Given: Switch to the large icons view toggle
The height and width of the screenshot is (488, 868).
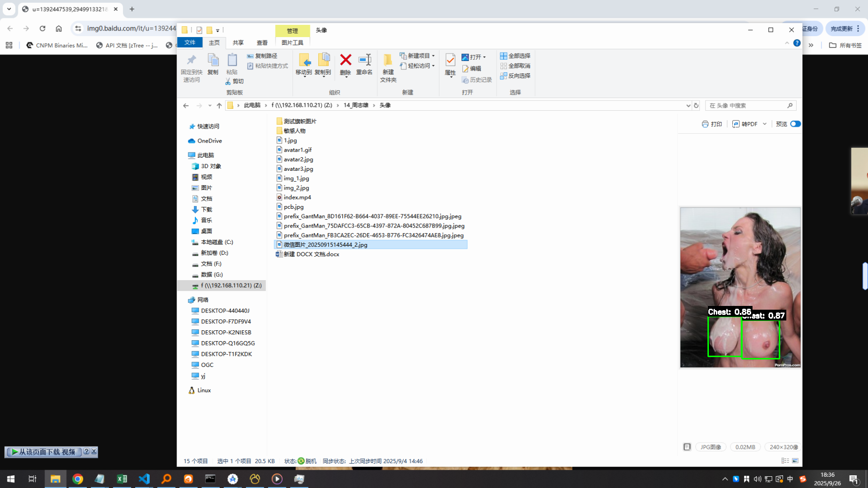Looking at the screenshot, I should [x=795, y=461].
